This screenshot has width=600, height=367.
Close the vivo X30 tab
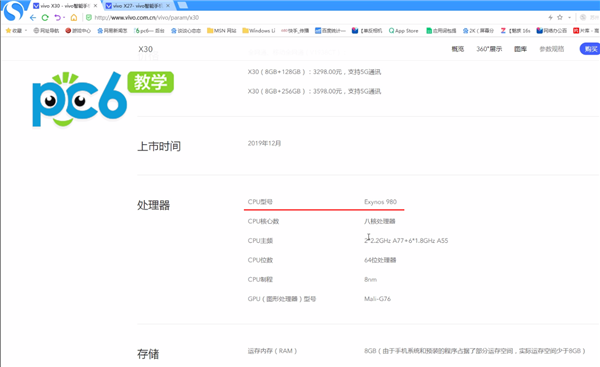coord(95,6)
